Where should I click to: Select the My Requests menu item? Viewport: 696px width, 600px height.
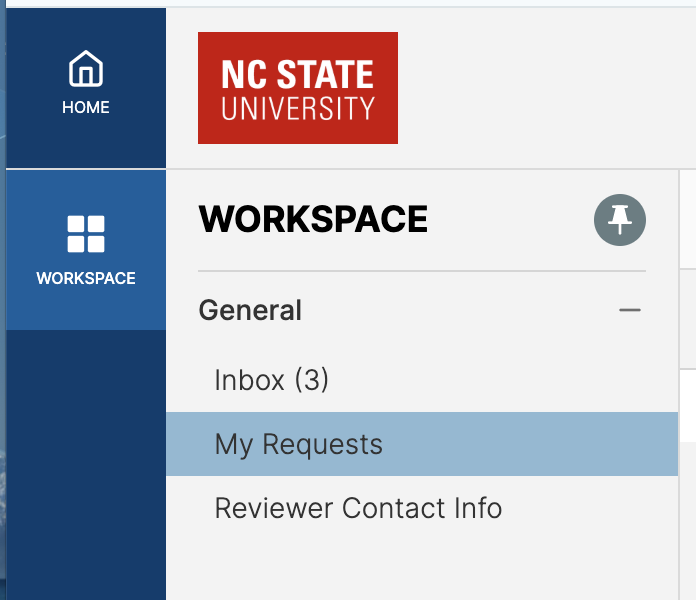298,444
